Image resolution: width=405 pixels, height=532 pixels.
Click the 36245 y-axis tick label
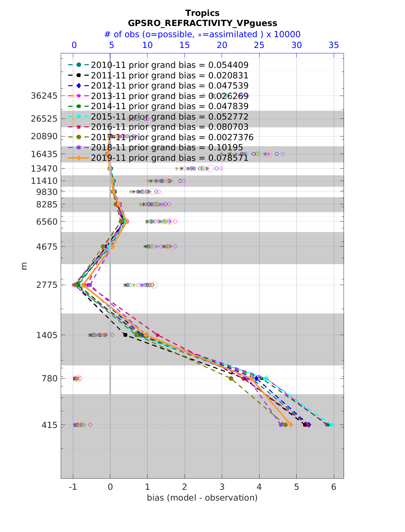click(x=44, y=96)
